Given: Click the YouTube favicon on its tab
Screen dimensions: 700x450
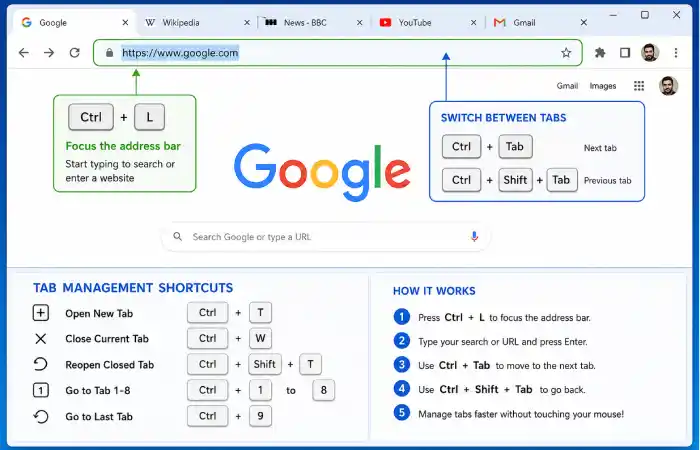Looking at the screenshot, I should point(385,22).
